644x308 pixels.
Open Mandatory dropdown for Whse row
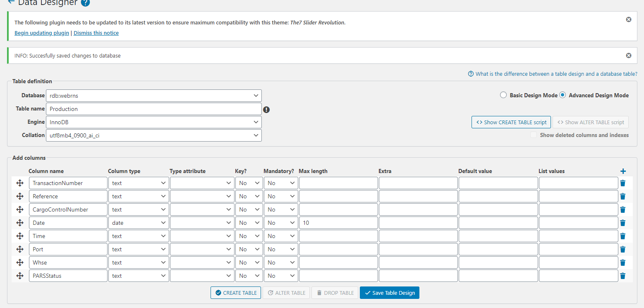click(281, 262)
